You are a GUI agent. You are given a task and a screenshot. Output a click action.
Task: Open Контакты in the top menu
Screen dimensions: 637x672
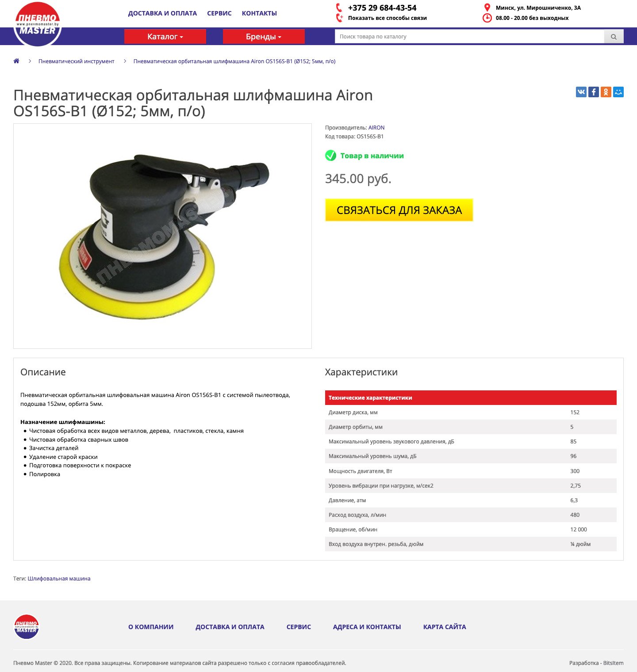(x=259, y=13)
